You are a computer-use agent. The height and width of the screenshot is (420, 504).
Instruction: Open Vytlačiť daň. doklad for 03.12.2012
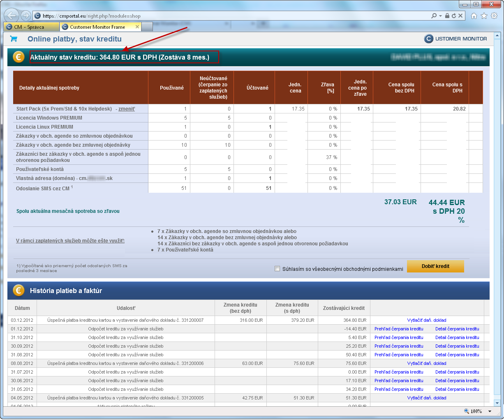427,320
